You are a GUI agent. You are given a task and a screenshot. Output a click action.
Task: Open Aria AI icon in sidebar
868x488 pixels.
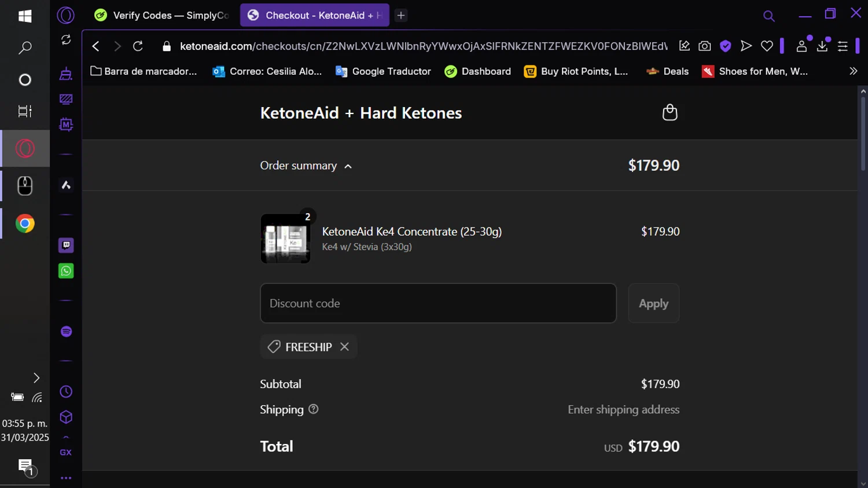point(66,185)
